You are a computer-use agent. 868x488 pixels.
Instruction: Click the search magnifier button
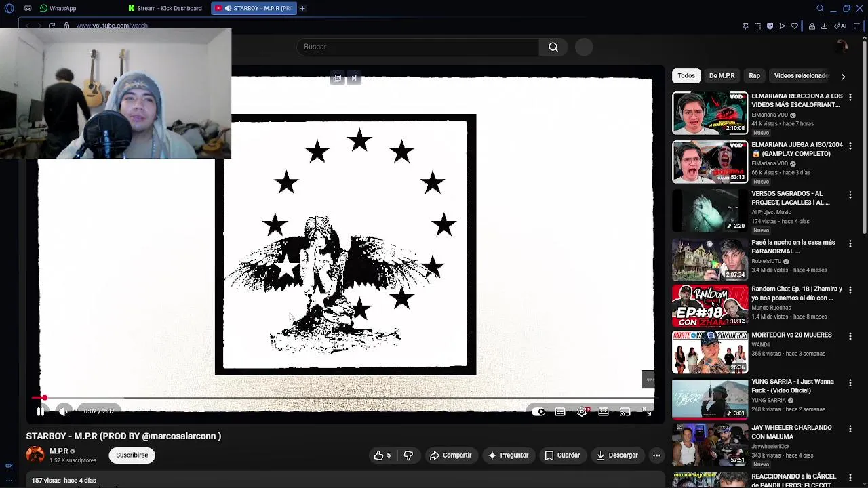[553, 47]
